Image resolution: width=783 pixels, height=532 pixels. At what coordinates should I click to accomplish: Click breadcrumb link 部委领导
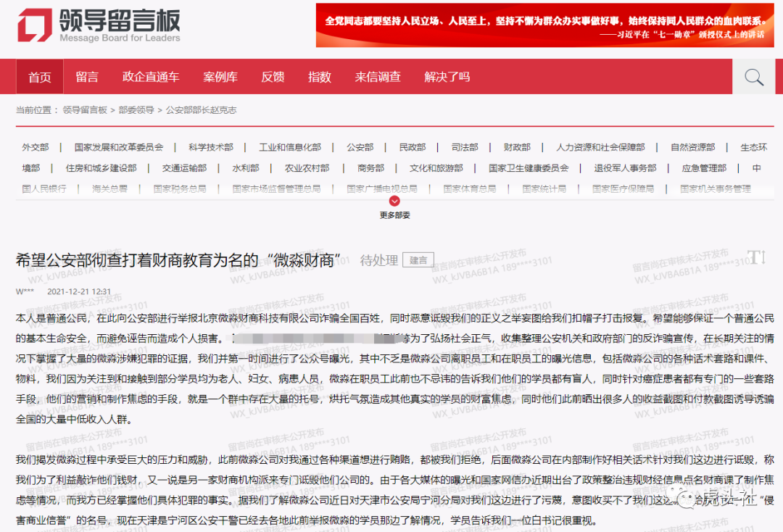click(x=136, y=109)
